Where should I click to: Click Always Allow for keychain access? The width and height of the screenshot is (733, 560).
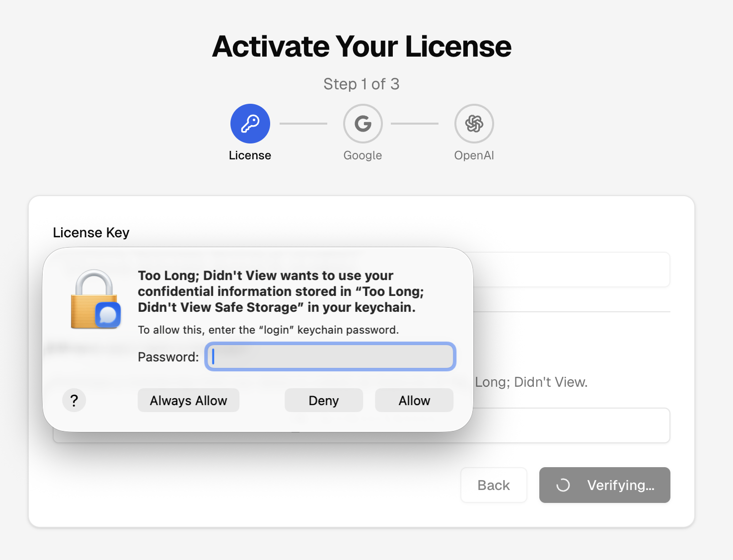tap(188, 400)
